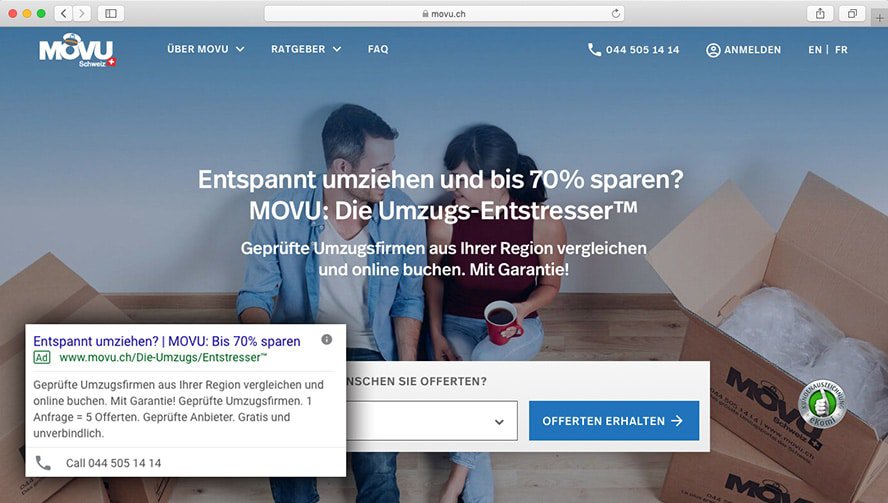Open the Safari share menu
This screenshot has width=888, height=503.
click(820, 14)
